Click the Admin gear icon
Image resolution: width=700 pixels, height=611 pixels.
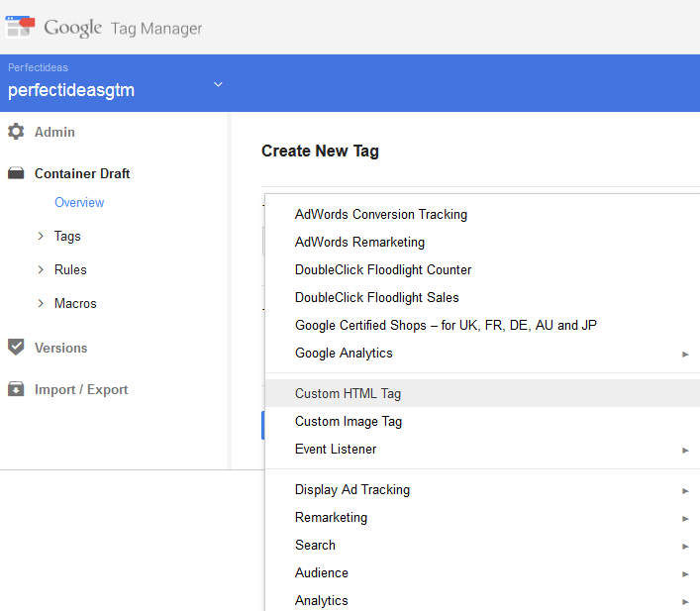click(x=16, y=132)
